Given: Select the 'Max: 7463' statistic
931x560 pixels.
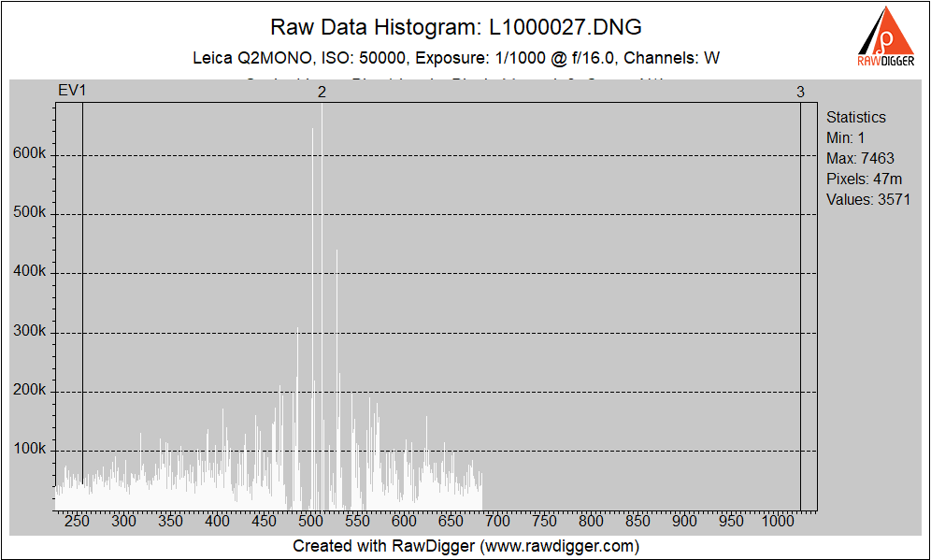Looking at the screenshot, I should point(860,159).
